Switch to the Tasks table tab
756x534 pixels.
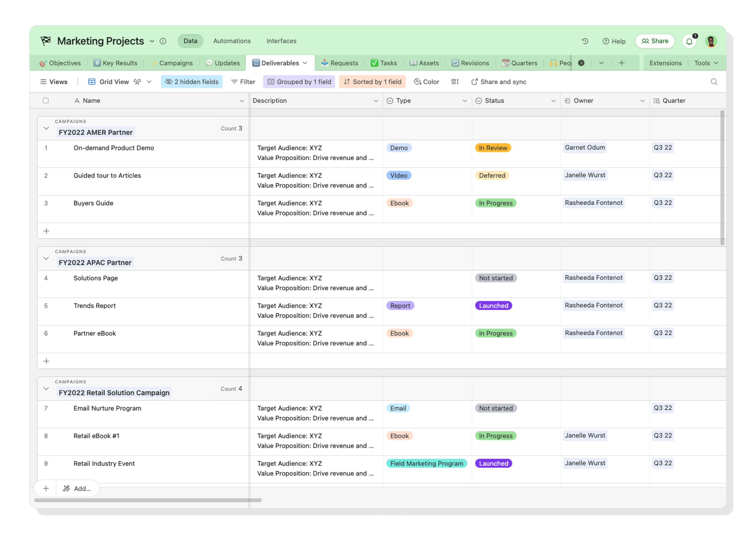384,63
